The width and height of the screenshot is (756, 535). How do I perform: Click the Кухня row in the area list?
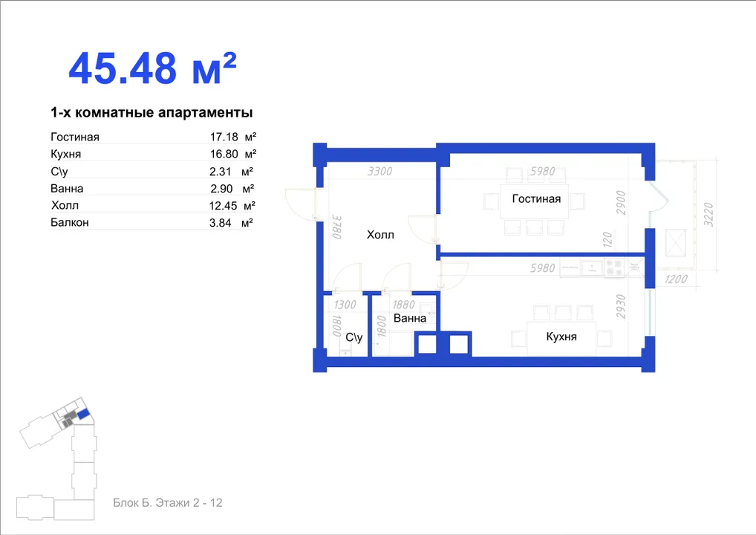153,154
